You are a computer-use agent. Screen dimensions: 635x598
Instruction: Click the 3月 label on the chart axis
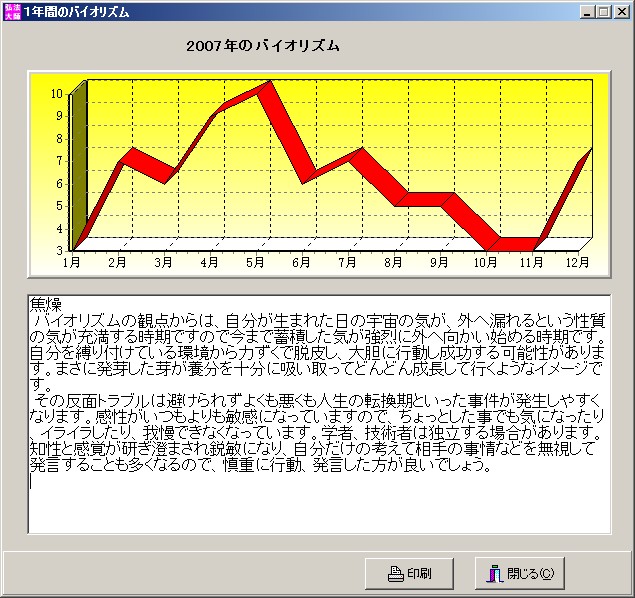coord(164,262)
